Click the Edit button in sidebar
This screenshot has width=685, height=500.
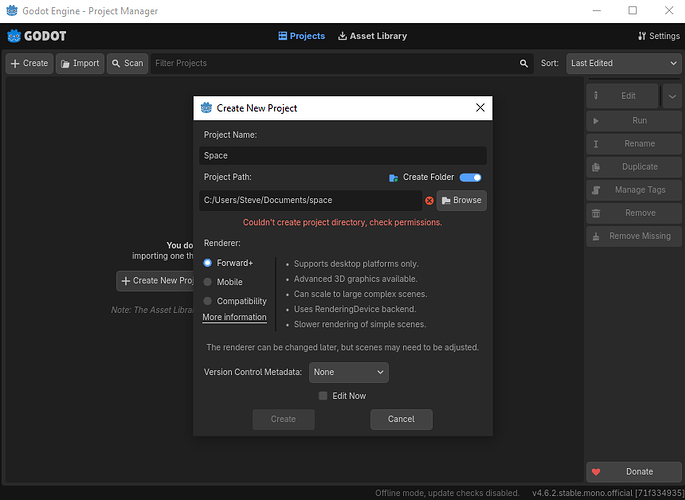(622, 96)
